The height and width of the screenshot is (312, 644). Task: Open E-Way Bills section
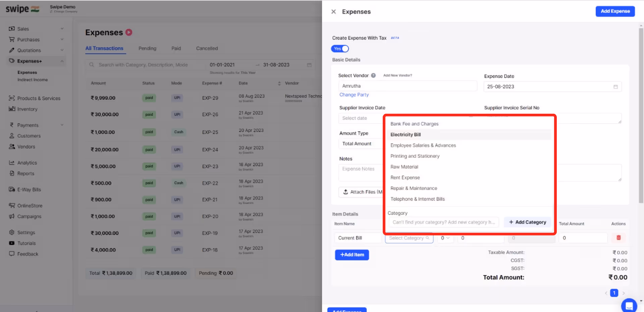point(25,190)
